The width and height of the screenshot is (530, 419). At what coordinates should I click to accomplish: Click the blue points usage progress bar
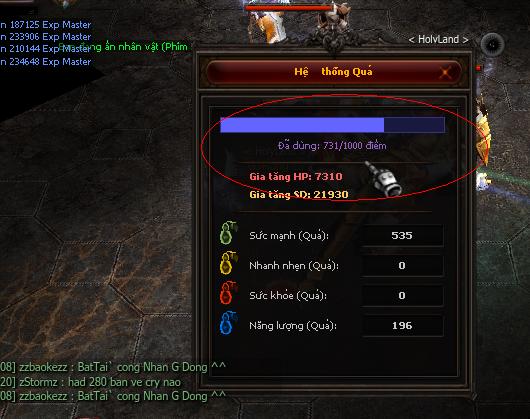(333, 125)
